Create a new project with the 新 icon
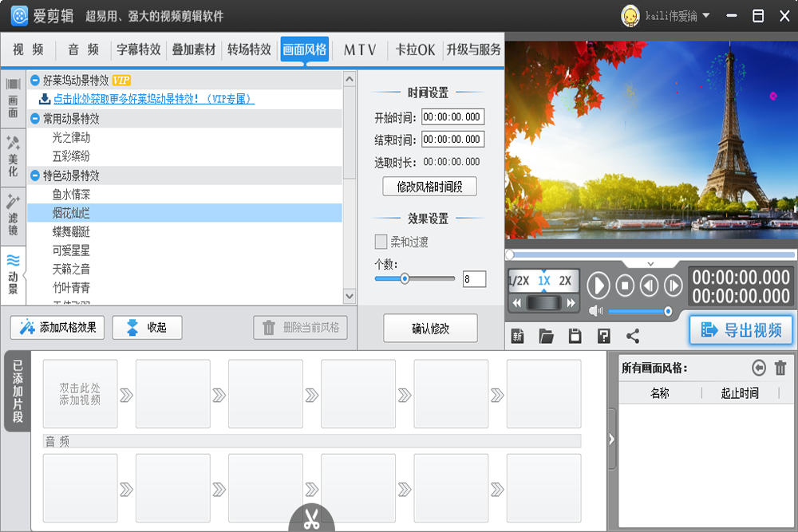The image size is (798, 532). [518, 336]
